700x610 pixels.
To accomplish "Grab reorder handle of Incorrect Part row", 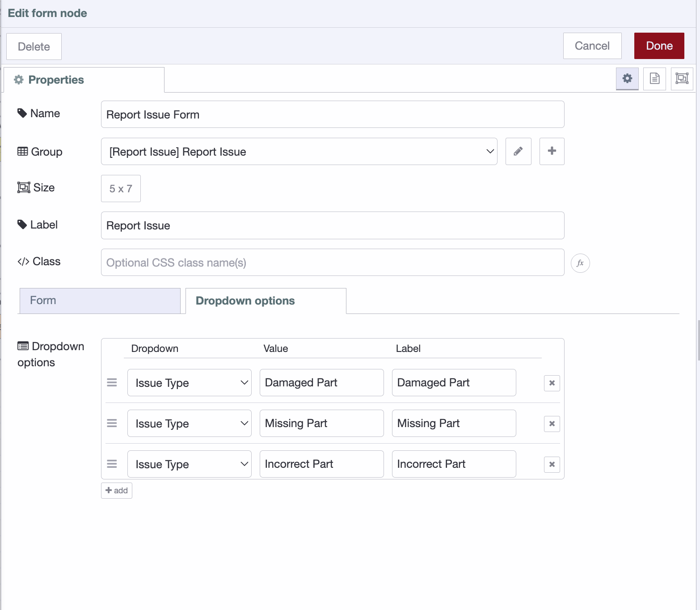I will click(x=112, y=464).
